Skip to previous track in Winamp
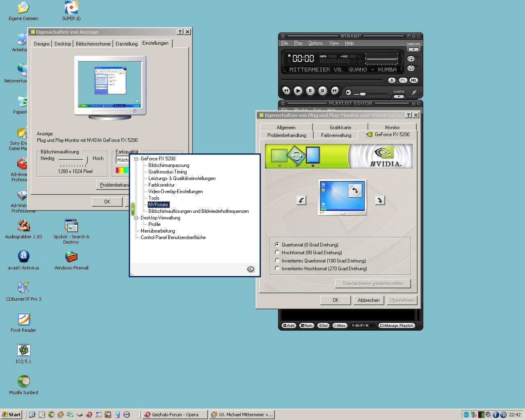This screenshot has width=525, height=420. (x=286, y=91)
